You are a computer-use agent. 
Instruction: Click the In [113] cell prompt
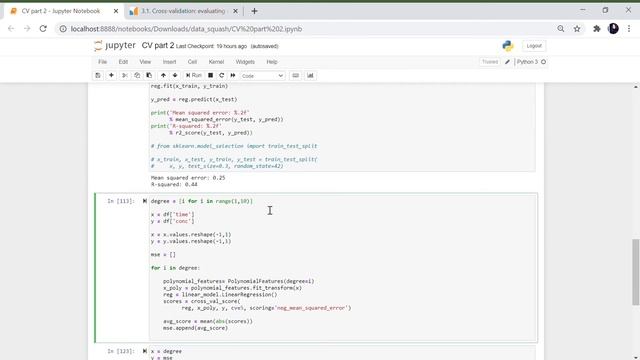(x=121, y=201)
